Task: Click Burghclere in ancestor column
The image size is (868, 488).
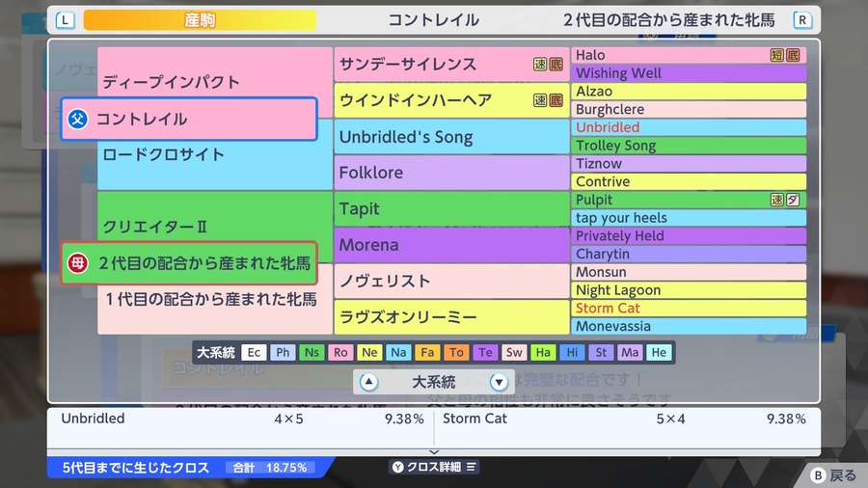Action: [x=689, y=109]
